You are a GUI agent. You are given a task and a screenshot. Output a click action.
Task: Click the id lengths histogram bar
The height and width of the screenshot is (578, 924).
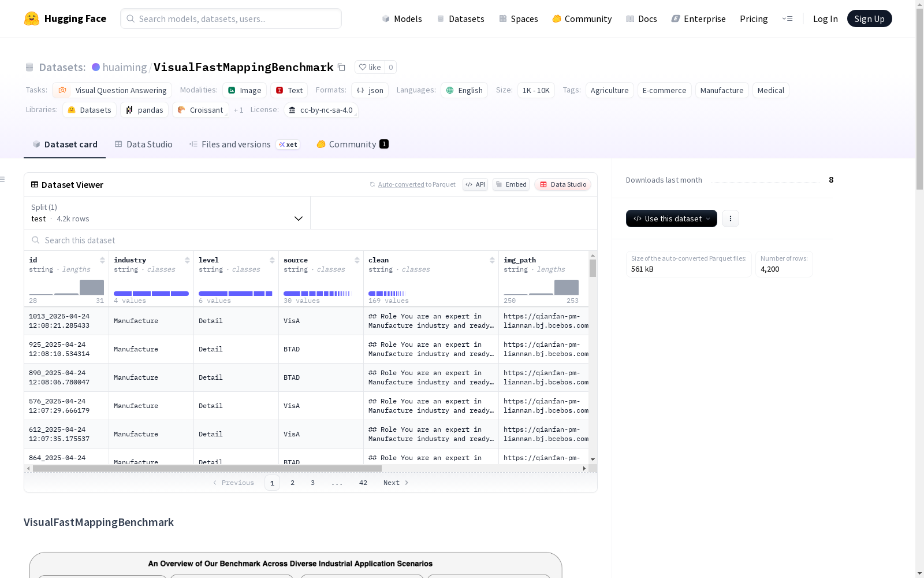(92, 287)
